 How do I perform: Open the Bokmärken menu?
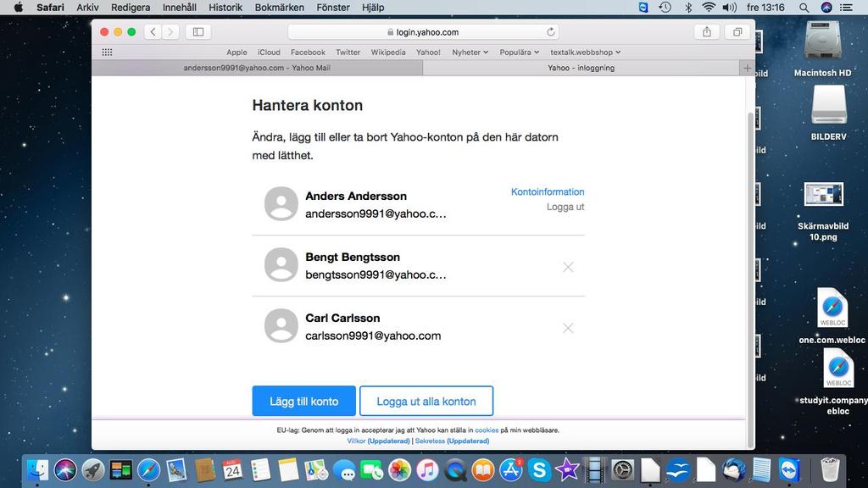point(280,7)
